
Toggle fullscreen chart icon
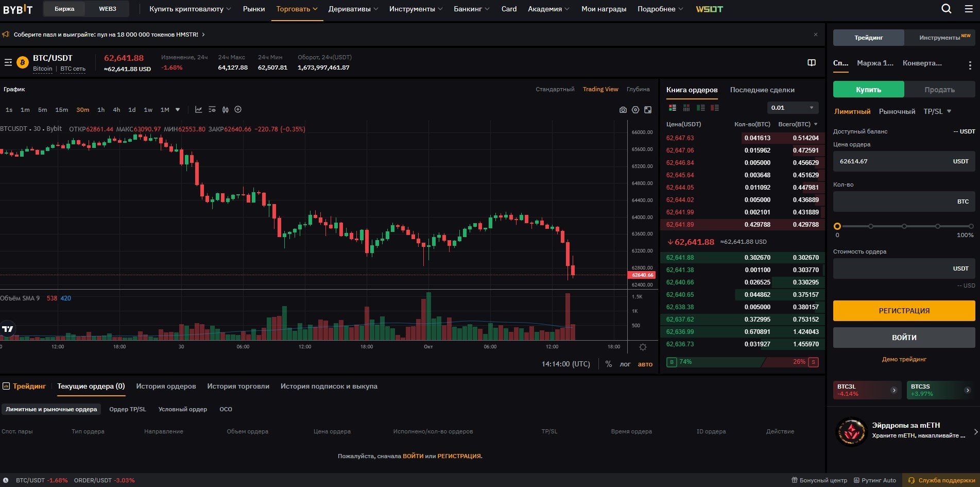648,110
